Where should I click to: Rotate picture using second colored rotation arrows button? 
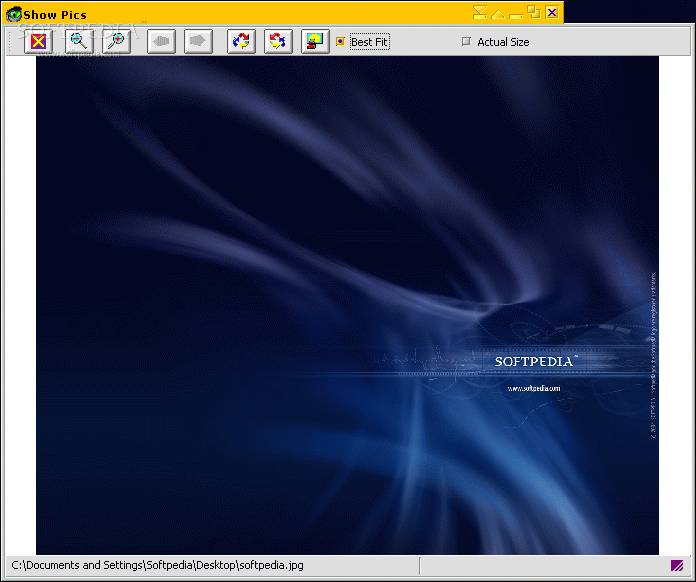[278, 42]
